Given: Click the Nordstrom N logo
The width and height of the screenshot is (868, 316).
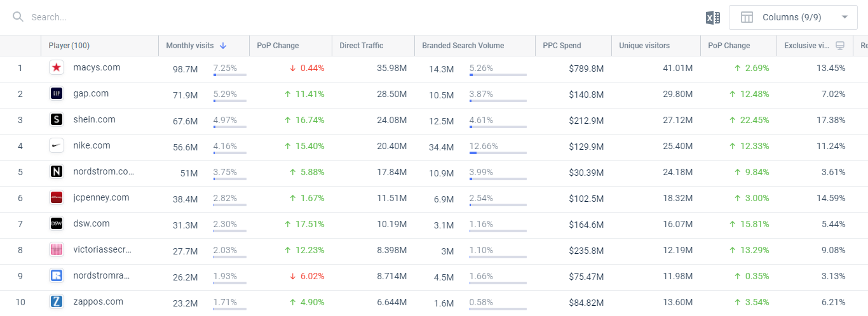Looking at the screenshot, I should pos(57,171).
